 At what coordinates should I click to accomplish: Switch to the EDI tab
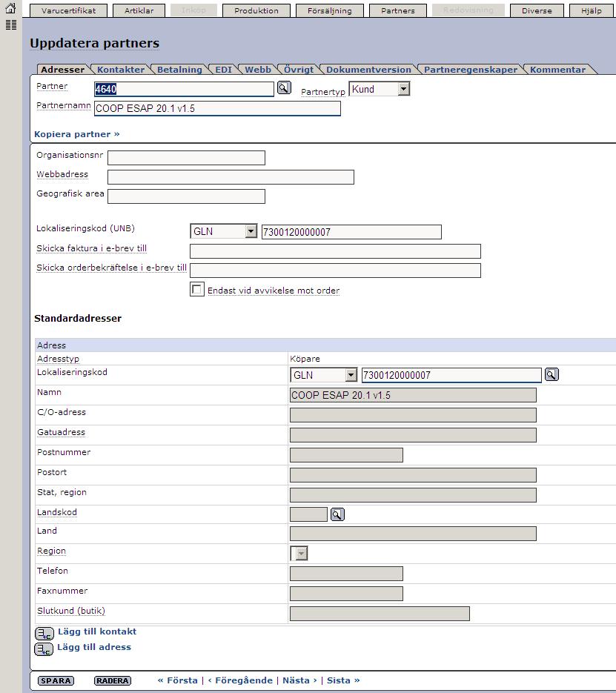click(223, 70)
